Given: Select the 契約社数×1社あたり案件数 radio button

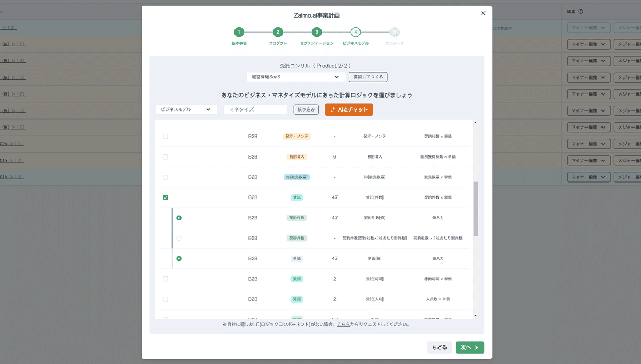Looking at the screenshot, I should tap(179, 238).
